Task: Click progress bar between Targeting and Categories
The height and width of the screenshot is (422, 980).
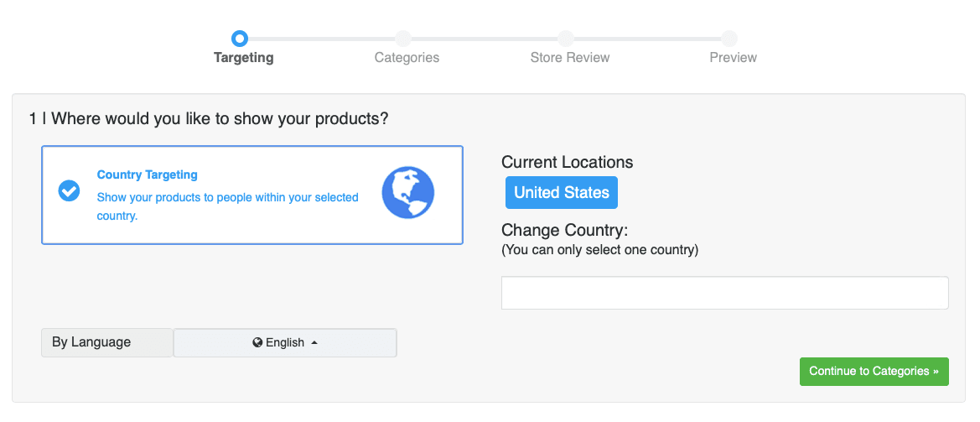Action: (x=321, y=39)
